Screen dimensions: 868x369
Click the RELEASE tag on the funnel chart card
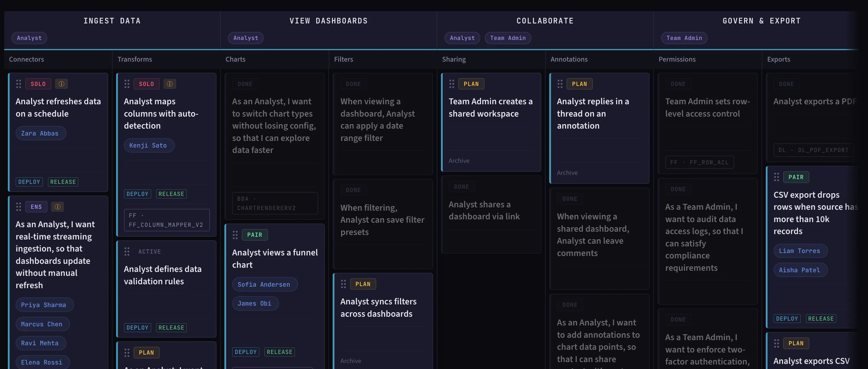279,352
